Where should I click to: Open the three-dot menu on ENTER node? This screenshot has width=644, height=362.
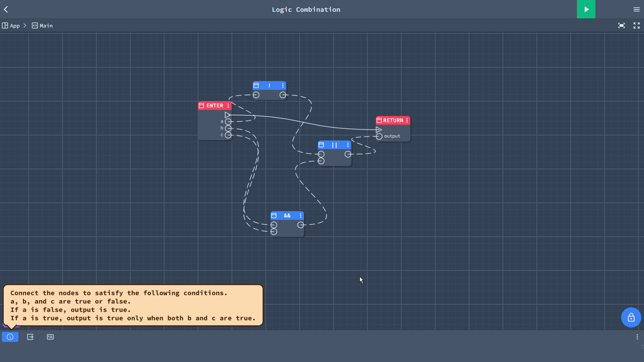tap(228, 106)
